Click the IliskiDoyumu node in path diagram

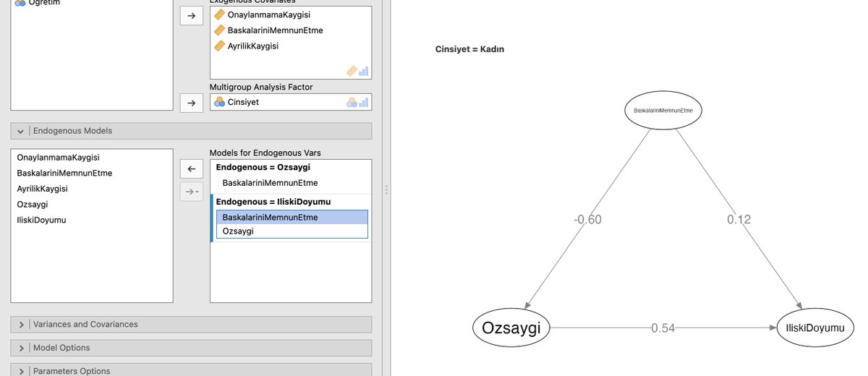click(814, 328)
